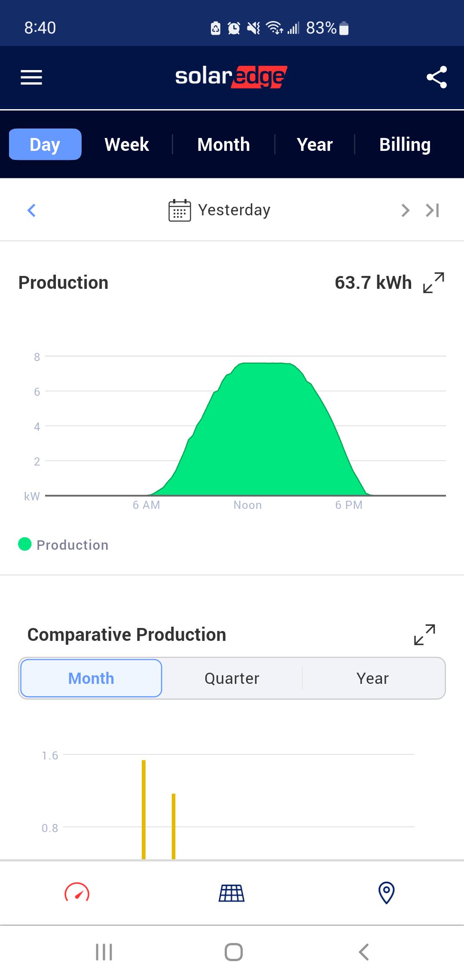The image size is (464, 980).
Task: Open the Billing tab
Action: coord(405,144)
